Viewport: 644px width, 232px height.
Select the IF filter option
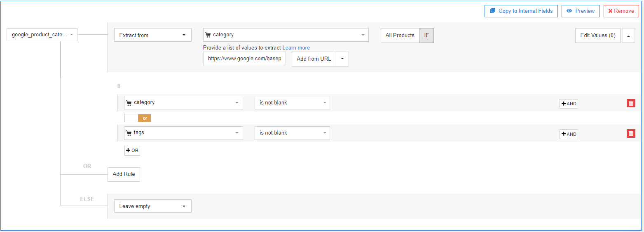pyautogui.click(x=426, y=36)
